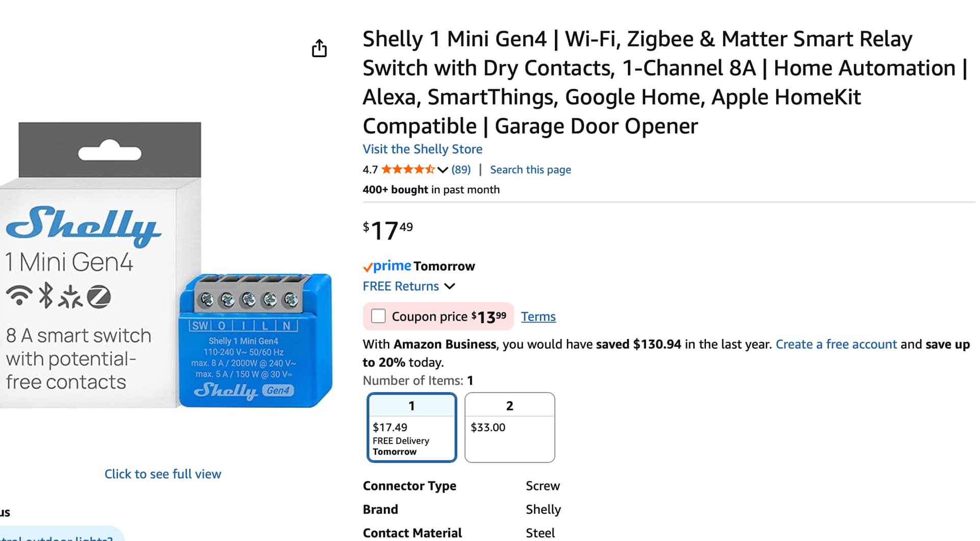The image size is (980, 541).
Task: Open the coupon Terms link
Action: pyautogui.click(x=538, y=317)
